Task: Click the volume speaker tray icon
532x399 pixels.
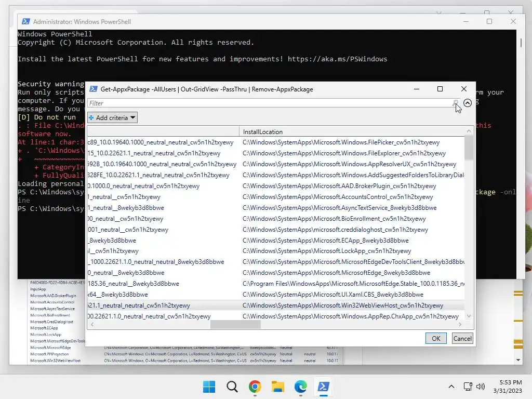Action: tap(481, 387)
